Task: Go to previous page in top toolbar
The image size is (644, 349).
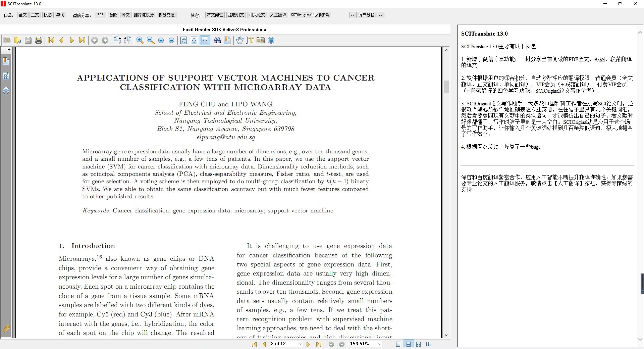Action: [61, 40]
